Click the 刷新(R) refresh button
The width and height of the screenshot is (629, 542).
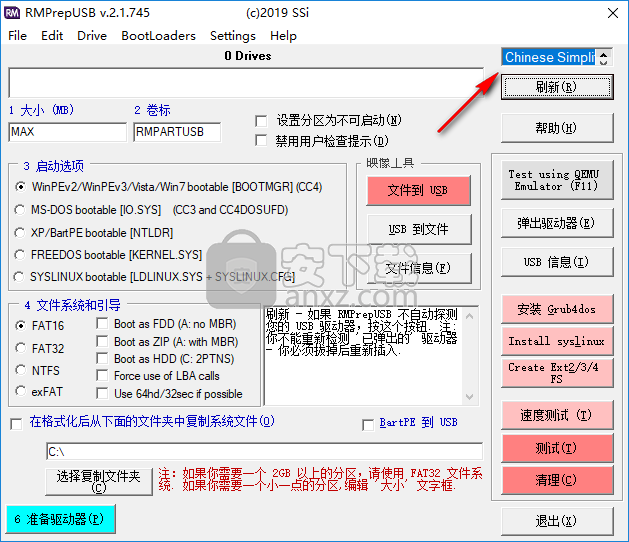point(557,87)
